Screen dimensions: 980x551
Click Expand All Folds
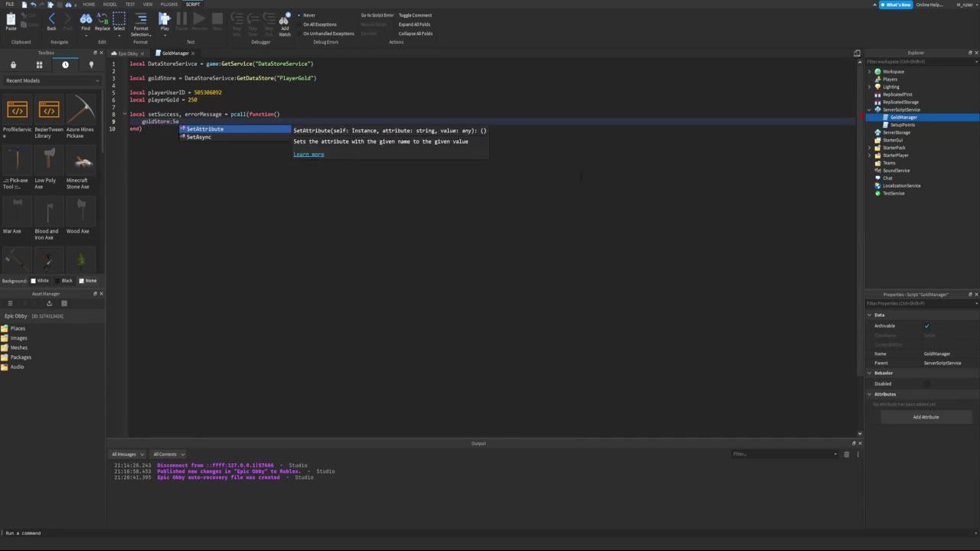(414, 24)
